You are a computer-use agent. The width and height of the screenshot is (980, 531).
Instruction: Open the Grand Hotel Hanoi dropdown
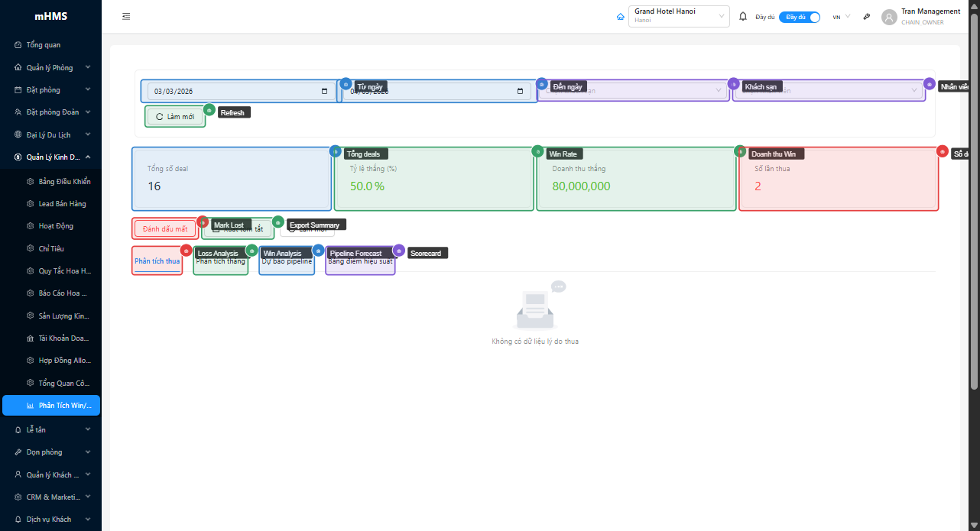(679, 16)
